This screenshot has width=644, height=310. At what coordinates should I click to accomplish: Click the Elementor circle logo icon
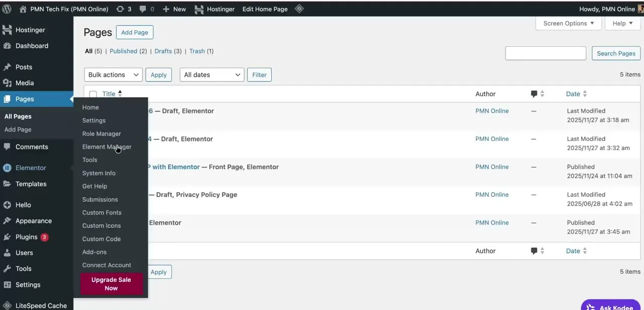click(7, 168)
